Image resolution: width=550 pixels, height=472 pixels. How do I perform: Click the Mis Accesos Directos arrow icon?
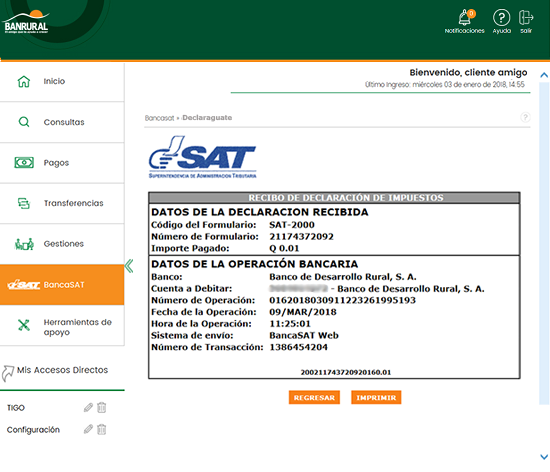tap(8, 373)
